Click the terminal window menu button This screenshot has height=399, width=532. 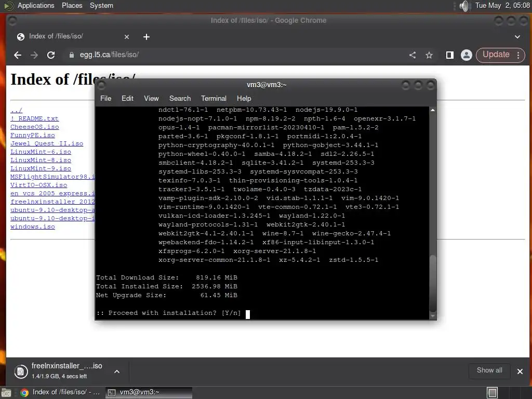[101, 85]
